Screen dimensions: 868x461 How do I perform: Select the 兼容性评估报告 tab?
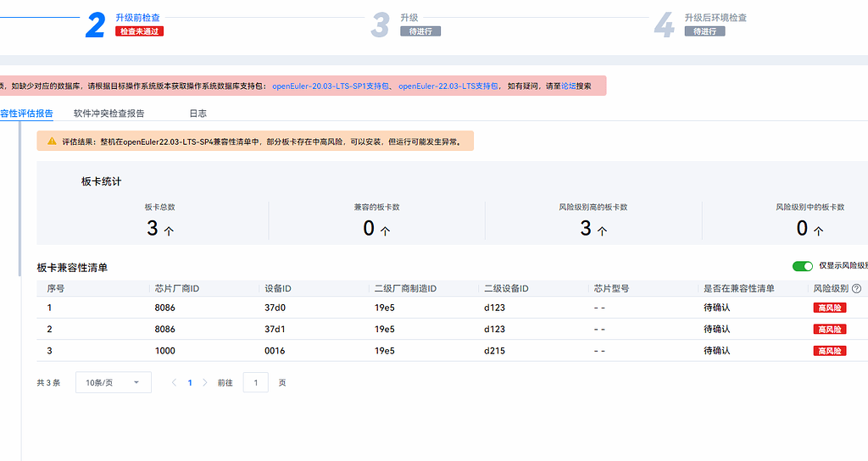coord(26,114)
